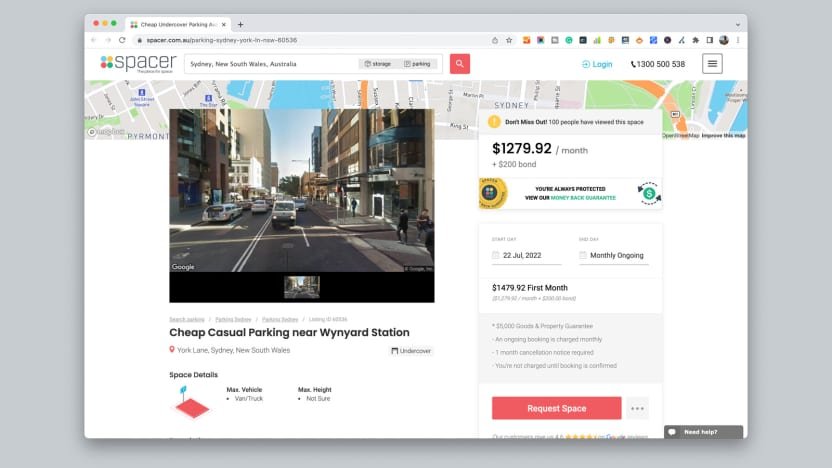Click the Not Sure max height value

[318, 398]
